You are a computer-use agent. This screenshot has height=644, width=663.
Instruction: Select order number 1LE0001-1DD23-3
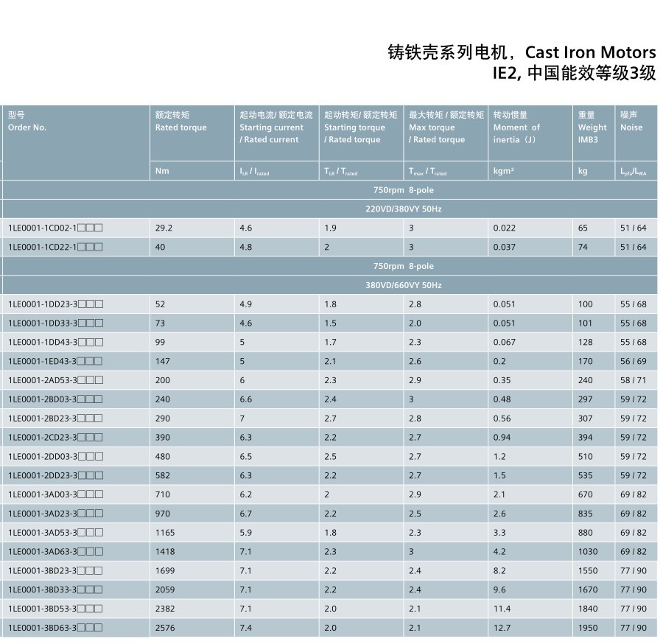(55, 304)
